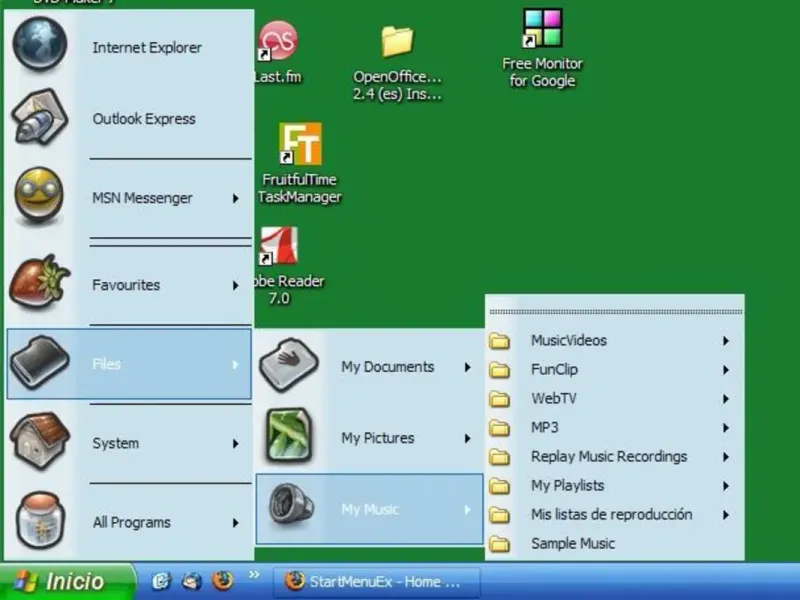Click the MP3 folder icon
The height and width of the screenshot is (600, 800).
pyautogui.click(x=499, y=428)
